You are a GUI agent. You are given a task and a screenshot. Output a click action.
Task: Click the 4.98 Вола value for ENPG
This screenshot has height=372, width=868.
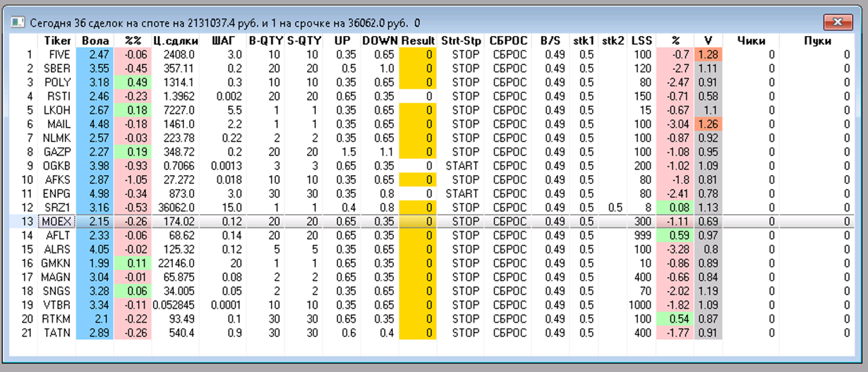(95, 193)
